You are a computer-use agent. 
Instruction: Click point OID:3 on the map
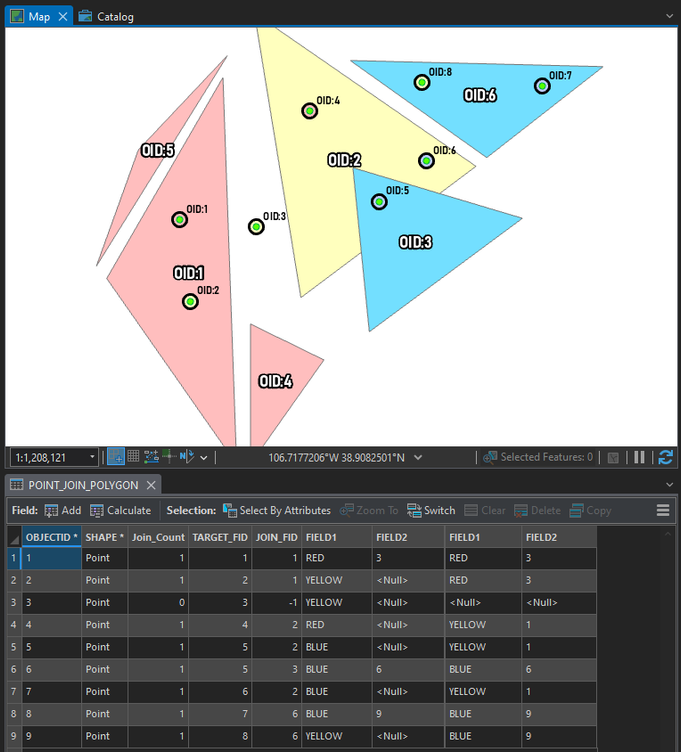(x=256, y=226)
